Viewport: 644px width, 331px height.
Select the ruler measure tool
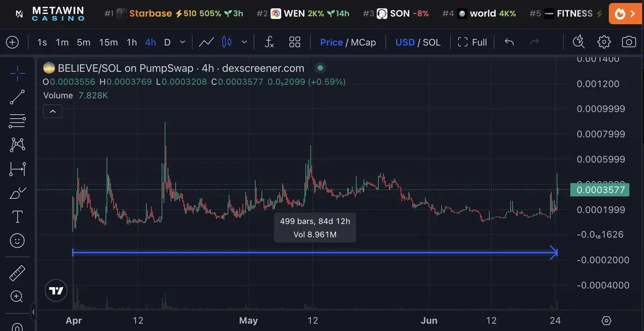click(x=17, y=273)
